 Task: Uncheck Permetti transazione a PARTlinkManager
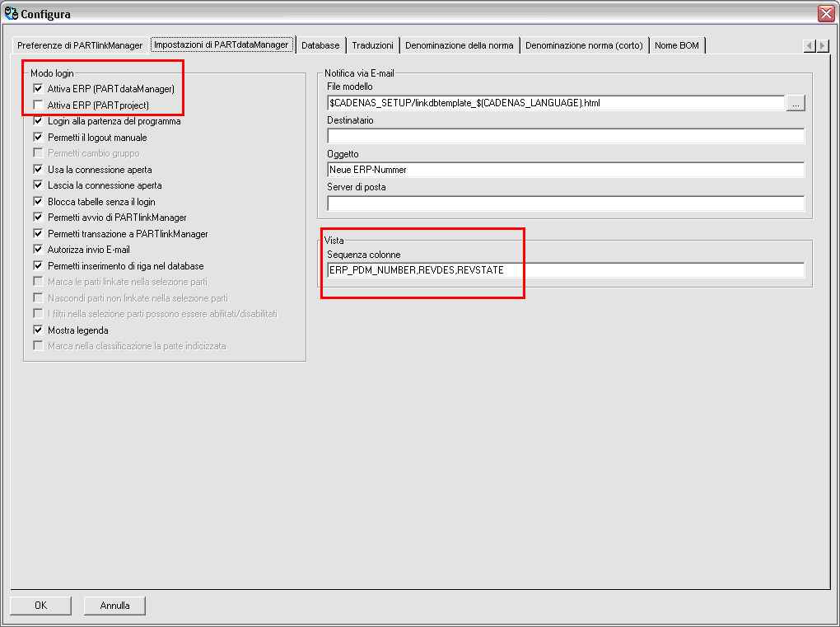[x=38, y=234]
